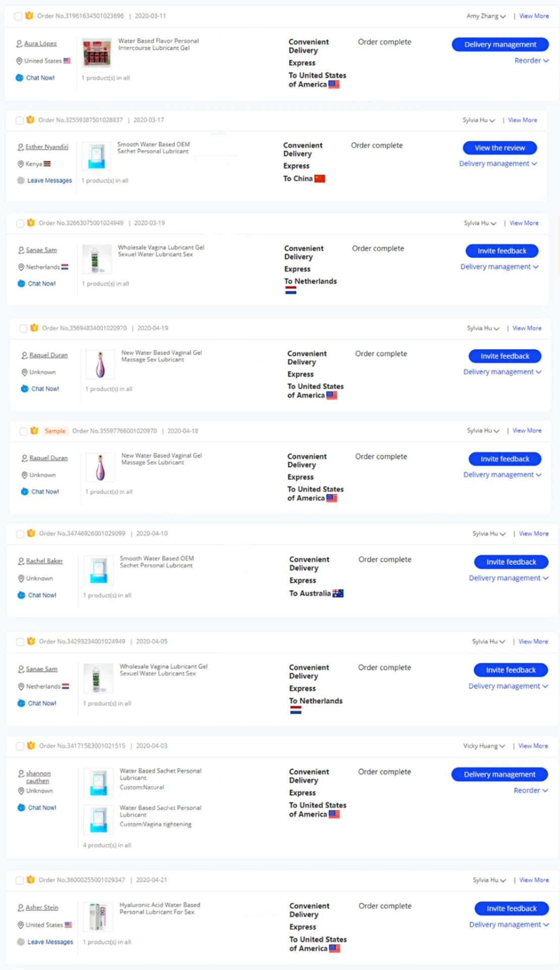The image size is (560, 970).
Task: Click chat bubble icon for Rachel Baker
Action: tap(21, 595)
